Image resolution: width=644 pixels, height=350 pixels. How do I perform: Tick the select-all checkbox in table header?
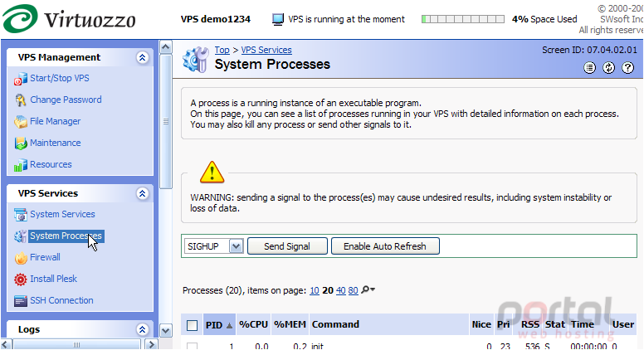point(192,325)
